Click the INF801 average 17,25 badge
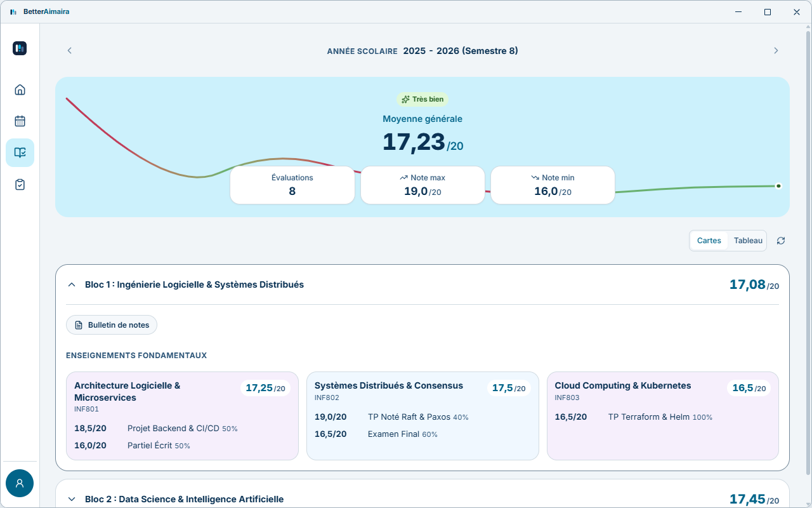812x508 pixels. [x=265, y=388]
